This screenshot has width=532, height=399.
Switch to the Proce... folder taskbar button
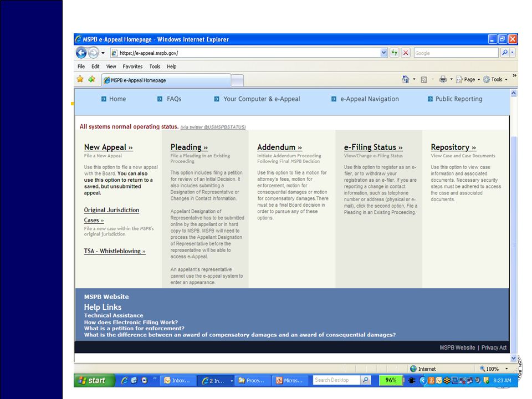(252, 380)
